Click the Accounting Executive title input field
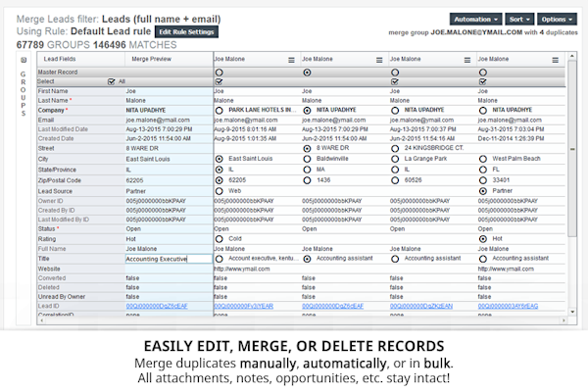588x392 pixels. [x=168, y=259]
